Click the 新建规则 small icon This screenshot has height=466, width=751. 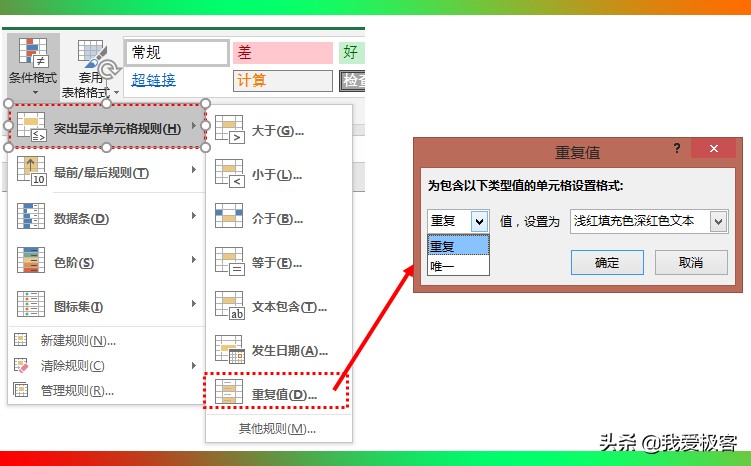tap(21, 340)
